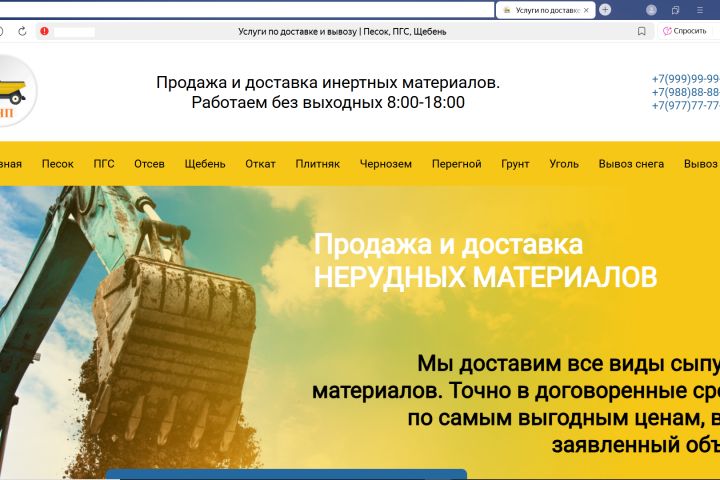Viewport: 720px width, 480px height.
Task: Open the browser hamburger menu
Action: pos(700,10)
